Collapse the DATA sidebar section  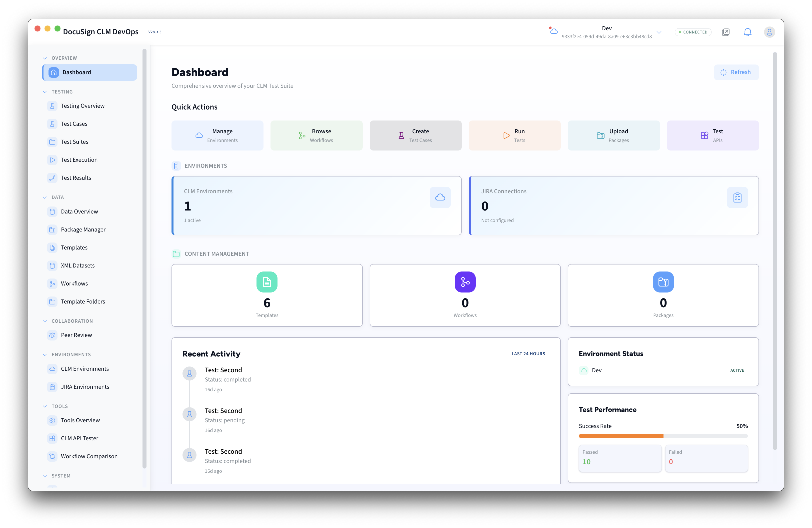45,197
